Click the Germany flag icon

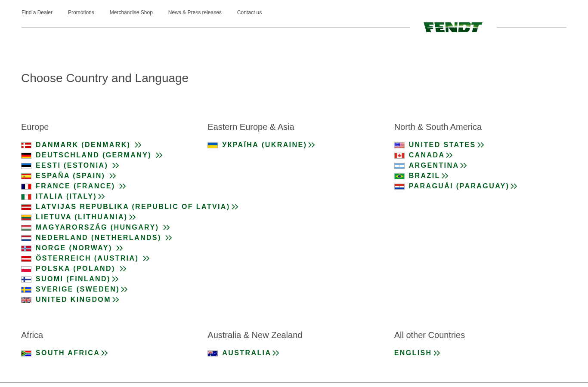[26, 156]
